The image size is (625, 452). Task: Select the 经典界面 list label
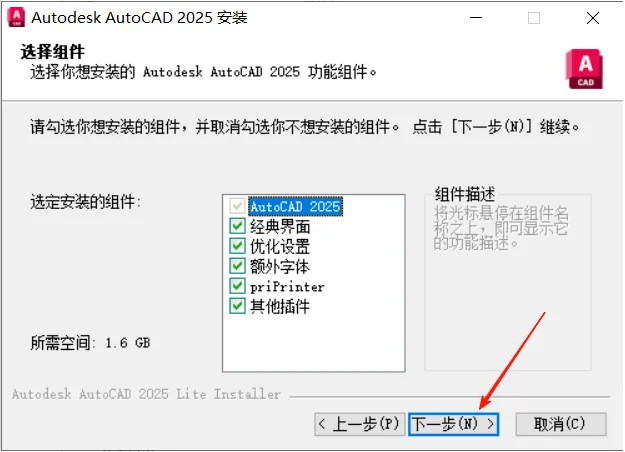pyautogui.click(x=280, y=226)
